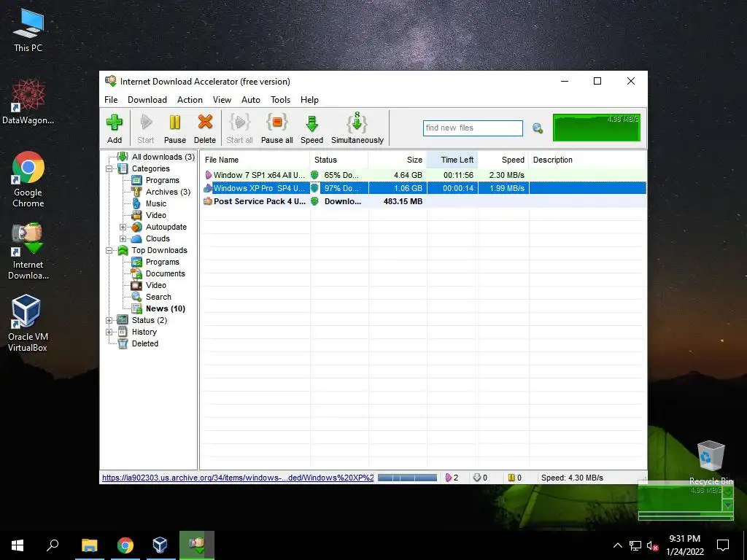Select the Deleted tree item
The width and height of the screenshot is (747, 560).
click(145, 343)
